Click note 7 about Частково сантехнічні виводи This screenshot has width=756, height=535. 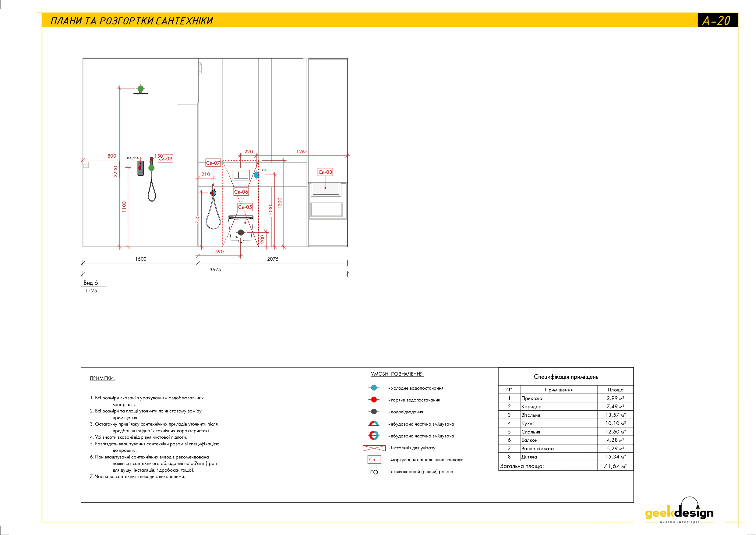[x=137, y=477]
